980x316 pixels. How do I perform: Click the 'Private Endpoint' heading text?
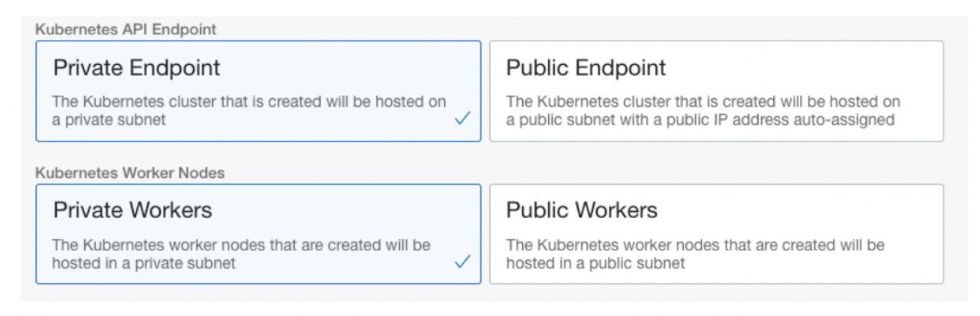pyautogui.click(x=137, y=67)
